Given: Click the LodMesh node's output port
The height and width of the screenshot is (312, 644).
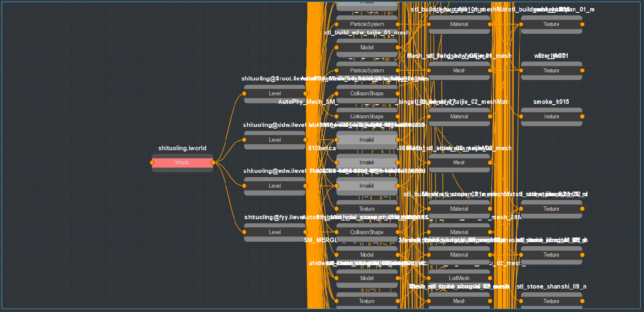Looking at the screenshot, I should pos(490,278).
